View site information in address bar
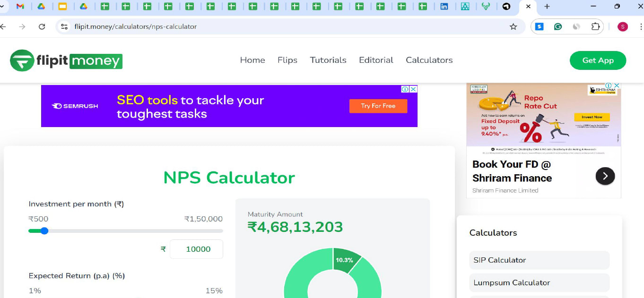The height and width of the screenshot is (298, 644). click(64, 26)
